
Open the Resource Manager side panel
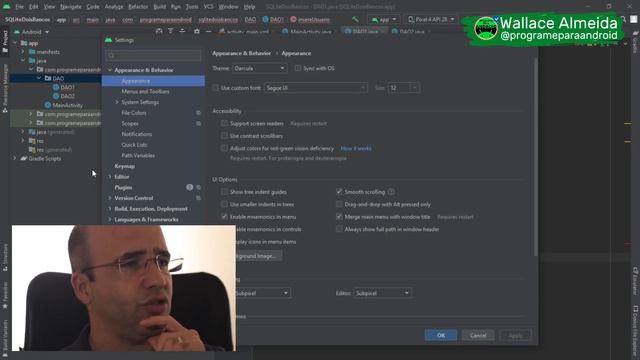[5, 89]
